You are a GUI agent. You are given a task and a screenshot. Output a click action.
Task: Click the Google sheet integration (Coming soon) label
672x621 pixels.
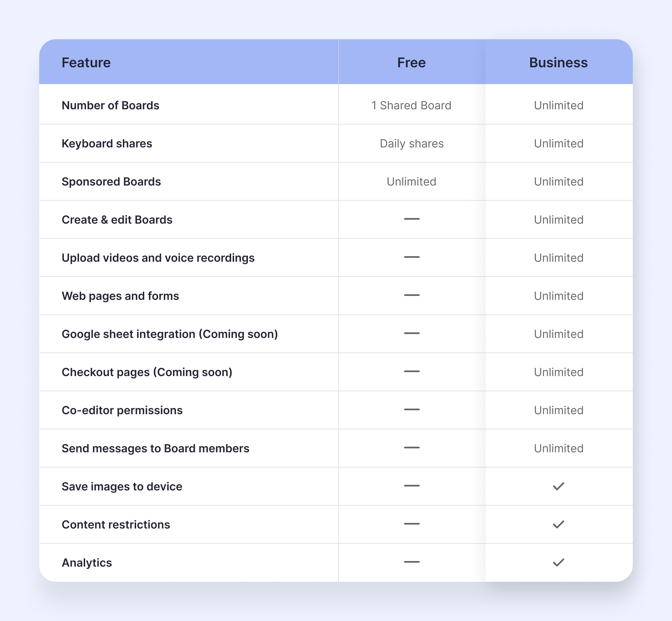click(x=170, y=334)
